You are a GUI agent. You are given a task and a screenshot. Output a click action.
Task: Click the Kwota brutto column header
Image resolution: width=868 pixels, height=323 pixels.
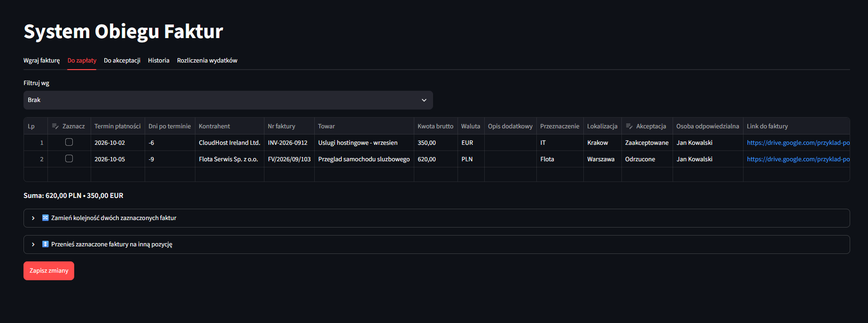click(435, 126)
